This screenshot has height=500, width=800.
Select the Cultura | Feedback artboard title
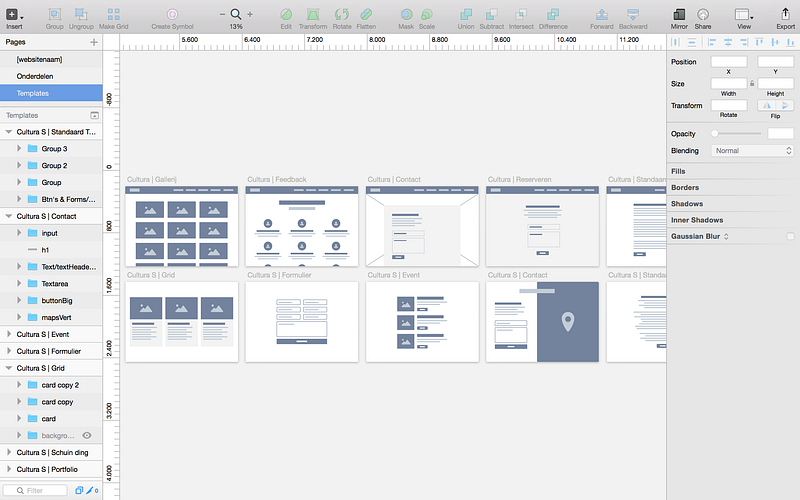click(277, 179)
